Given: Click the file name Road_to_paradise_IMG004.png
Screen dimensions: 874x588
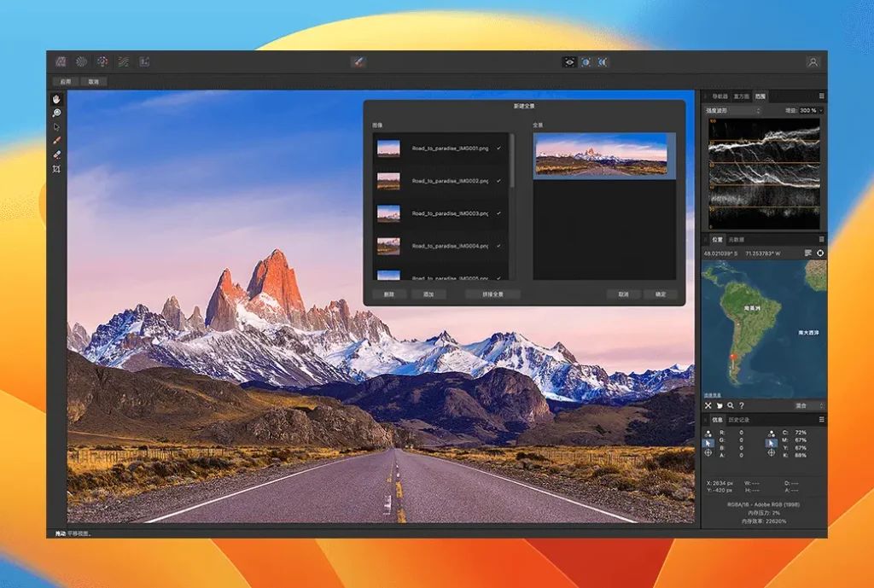Looking at the screenshot, I should click(451, 246).
